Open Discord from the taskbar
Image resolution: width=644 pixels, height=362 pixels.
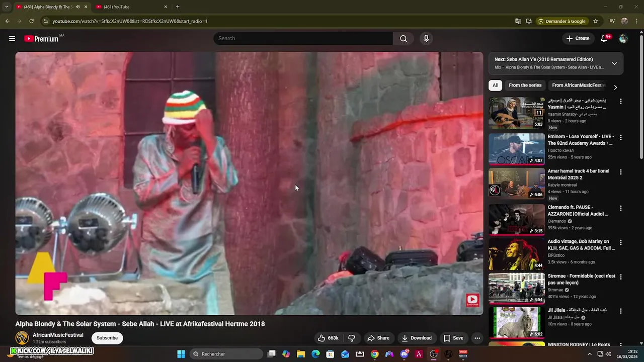click(x=404, y=354)
